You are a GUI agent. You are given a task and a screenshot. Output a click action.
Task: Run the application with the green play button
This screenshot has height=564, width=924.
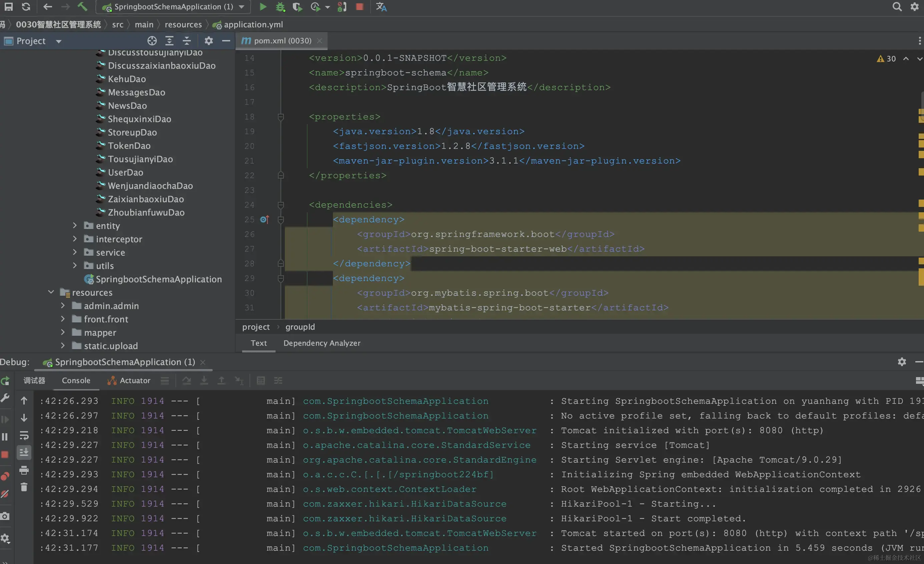click(x=263, y=7)
